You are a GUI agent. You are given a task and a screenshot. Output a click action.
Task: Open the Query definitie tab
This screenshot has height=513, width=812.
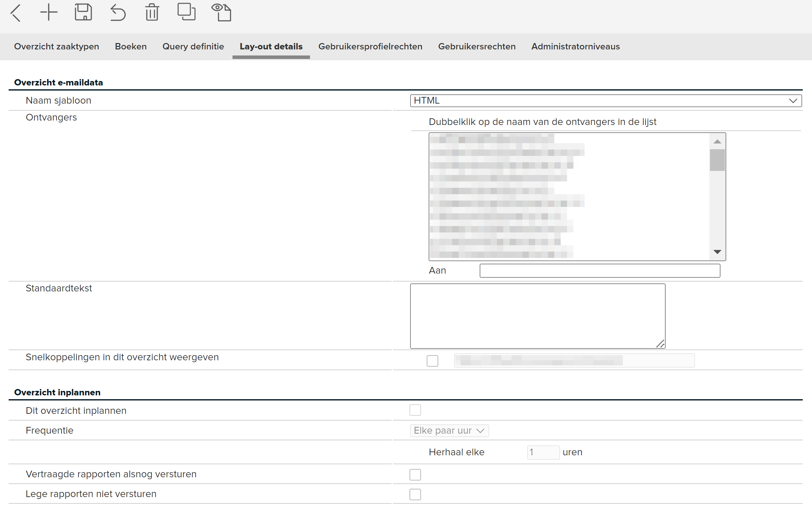click(193, 47)
